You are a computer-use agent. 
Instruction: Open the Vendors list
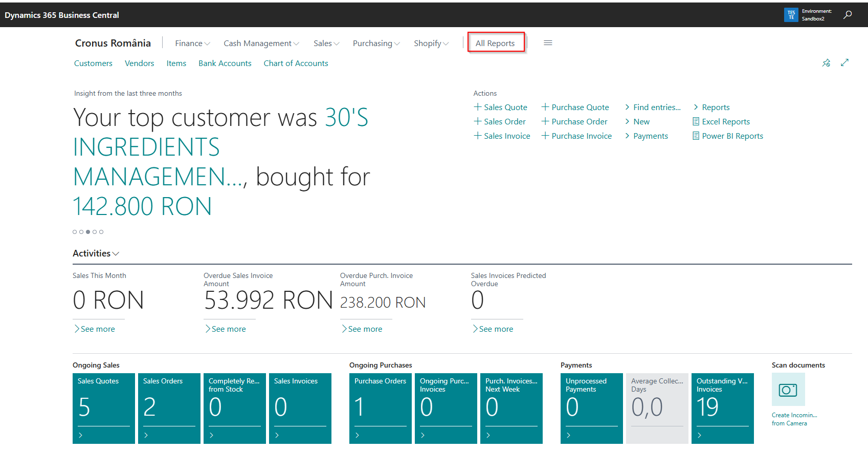click(139, 63)
